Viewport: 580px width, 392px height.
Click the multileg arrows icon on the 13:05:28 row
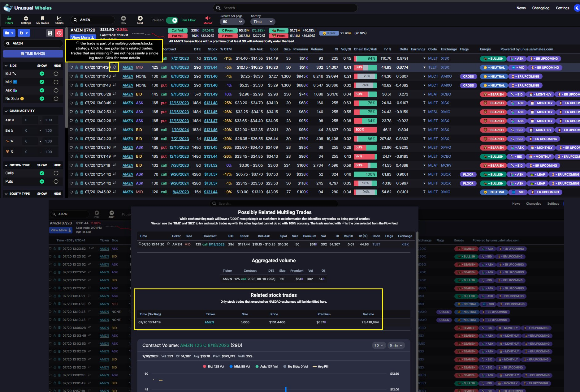[x=115, y=94]
